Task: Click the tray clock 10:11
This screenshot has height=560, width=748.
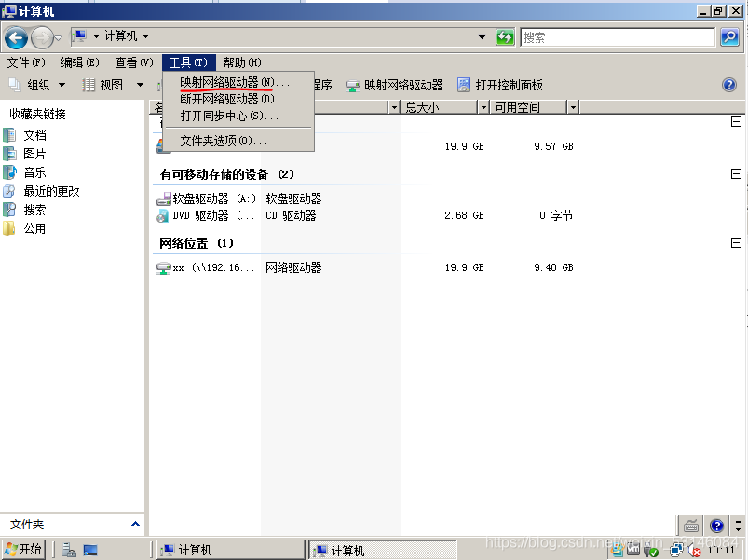Action: point(721,550)
